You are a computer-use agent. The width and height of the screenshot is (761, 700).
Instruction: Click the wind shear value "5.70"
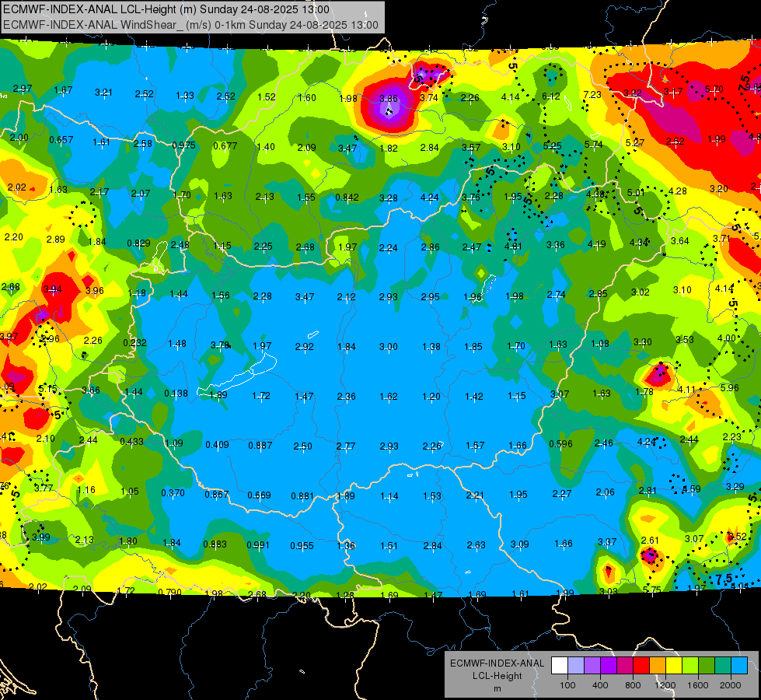coord(714,89)
